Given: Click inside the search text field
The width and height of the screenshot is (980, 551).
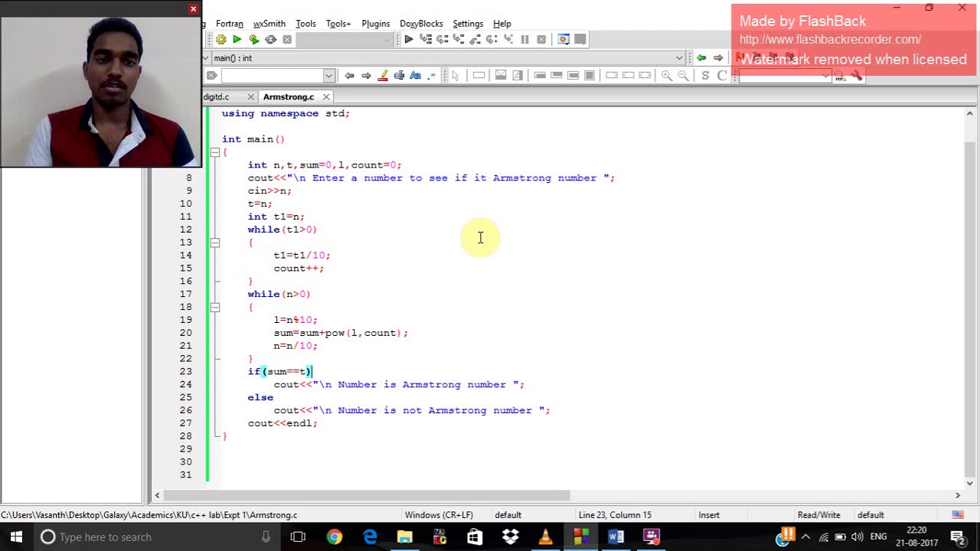Looking at the screenshot, I should tap(272, 75).
